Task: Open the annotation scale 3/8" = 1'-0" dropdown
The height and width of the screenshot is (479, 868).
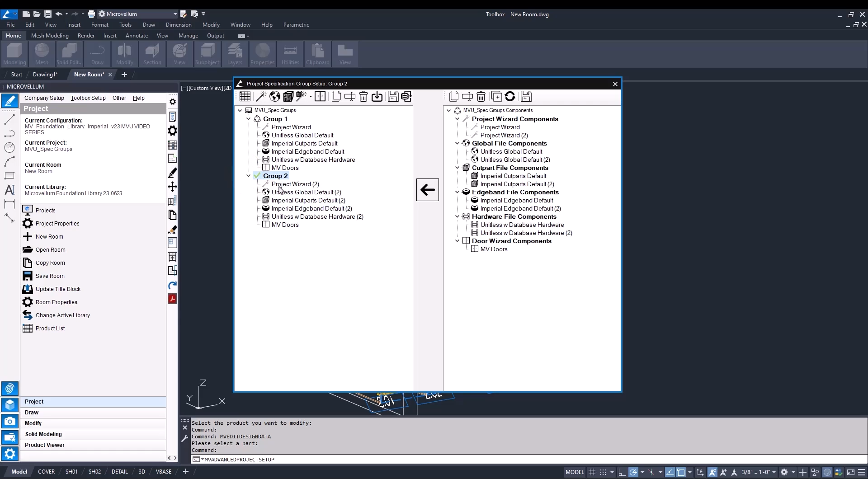Action: click(759, 472)
